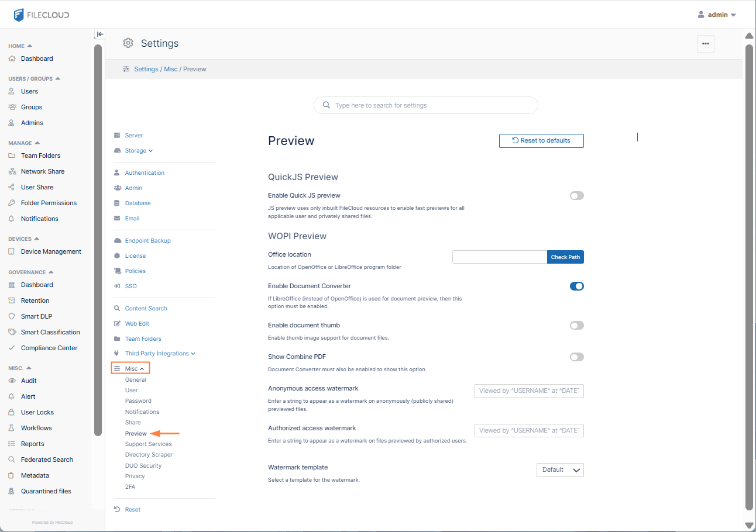
Task: Select Support Services under Misc
Action: coord(148,444)
